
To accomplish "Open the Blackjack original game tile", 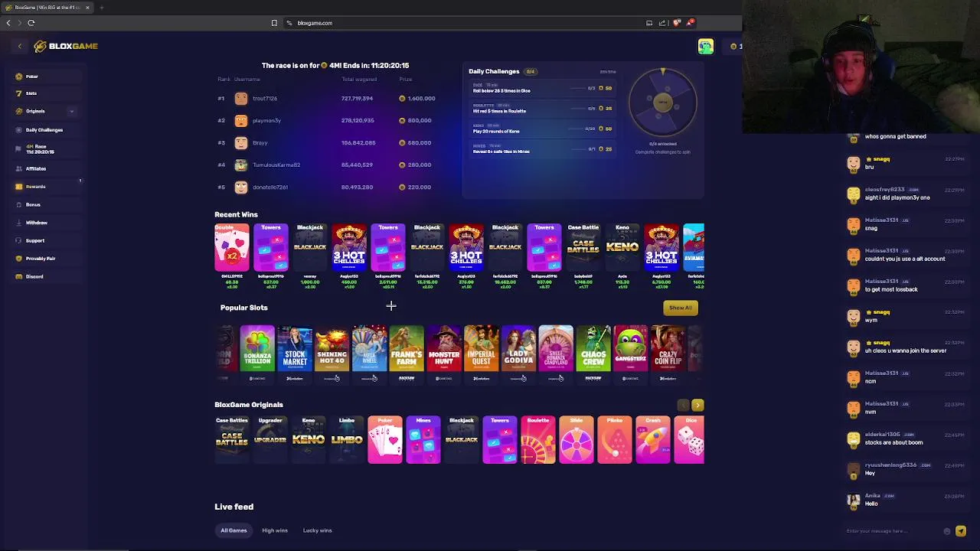I will click(462, 440).
